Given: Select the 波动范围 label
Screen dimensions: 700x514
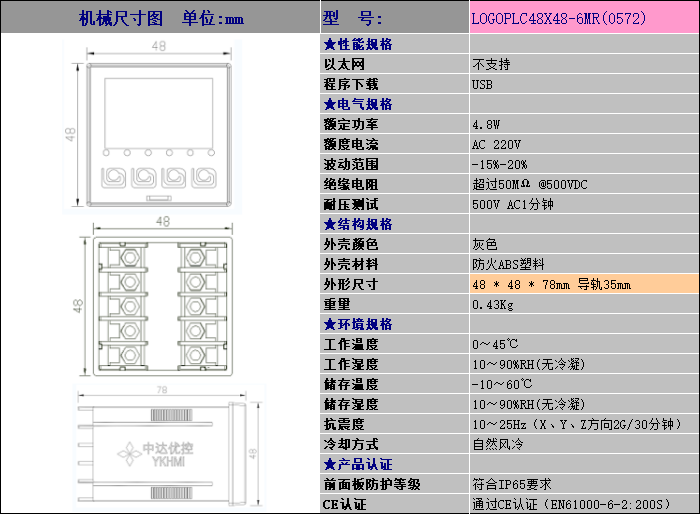Looking at the screenshot, I should click(x=351, y=164).
